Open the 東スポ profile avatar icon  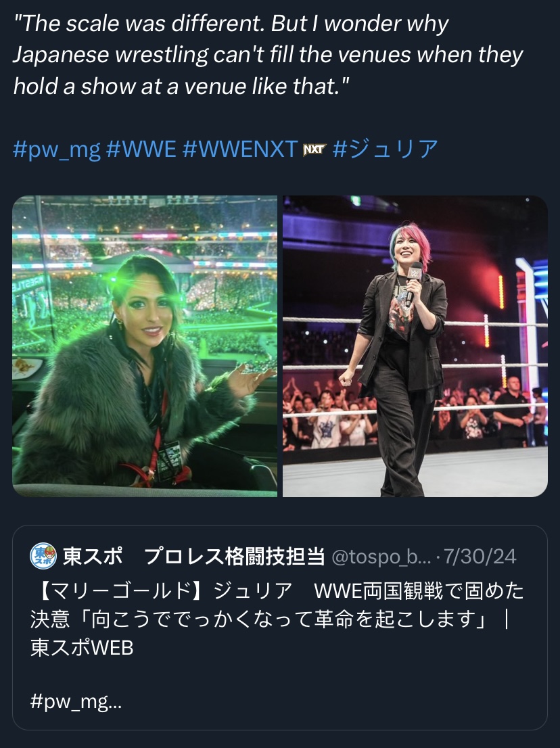coord(43,556)
